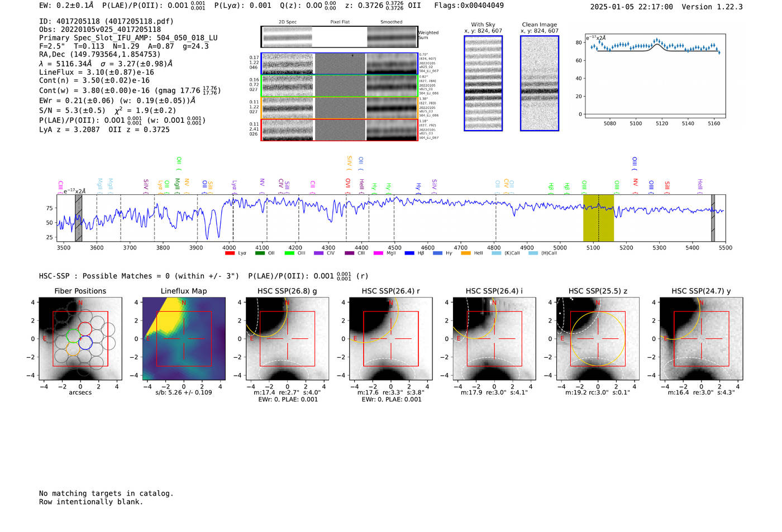Click the OII dark green legend swatch

pos(260,253)
